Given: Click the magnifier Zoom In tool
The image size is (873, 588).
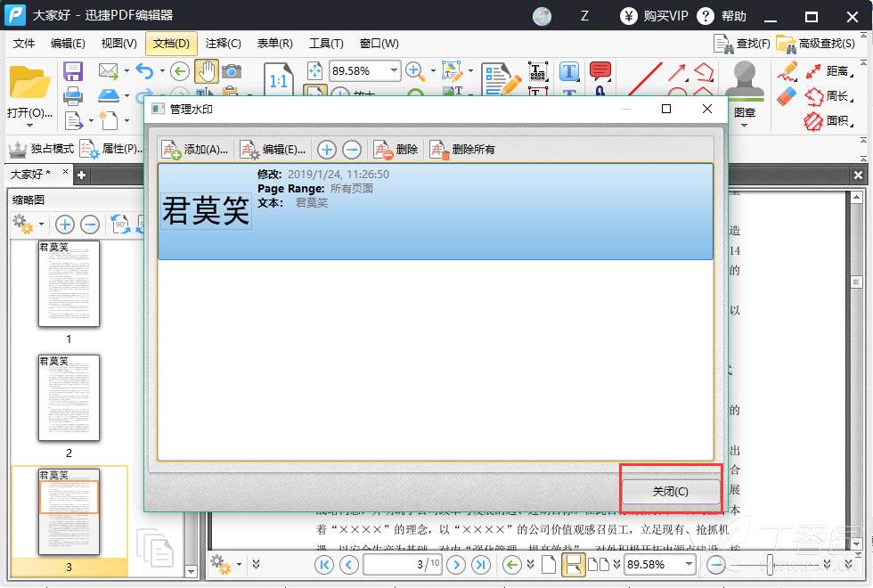Looking at the screenshot, I should 414,70.
